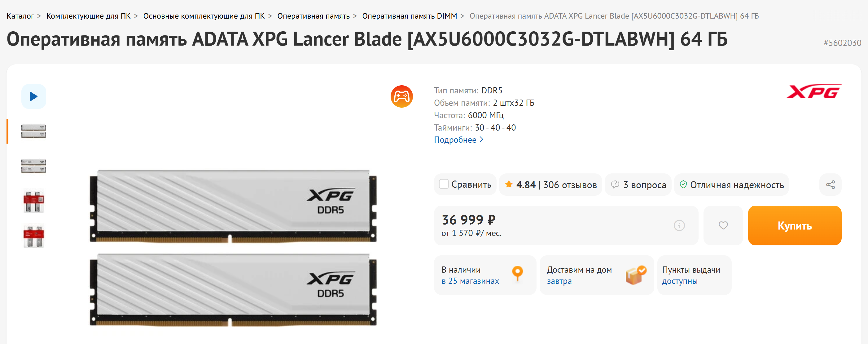Click the orange gamepad badge icon
This screenshot has height=344, width=868.
402,96
